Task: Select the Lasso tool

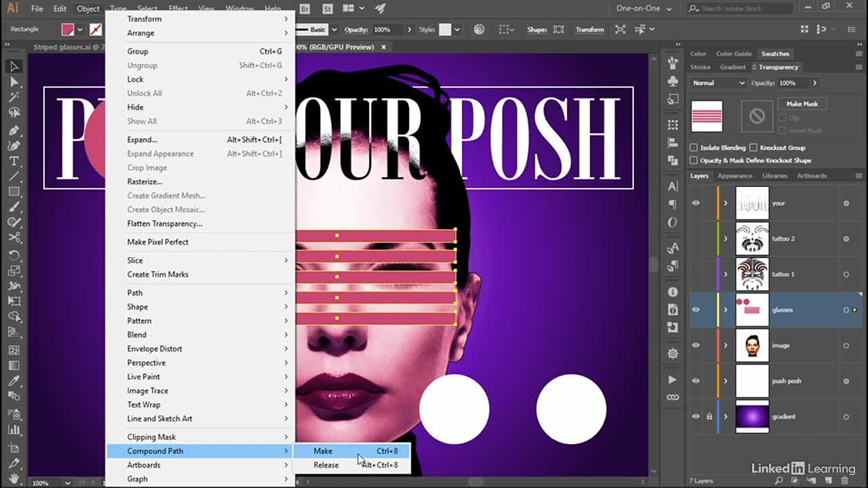Action: [14, 113]
